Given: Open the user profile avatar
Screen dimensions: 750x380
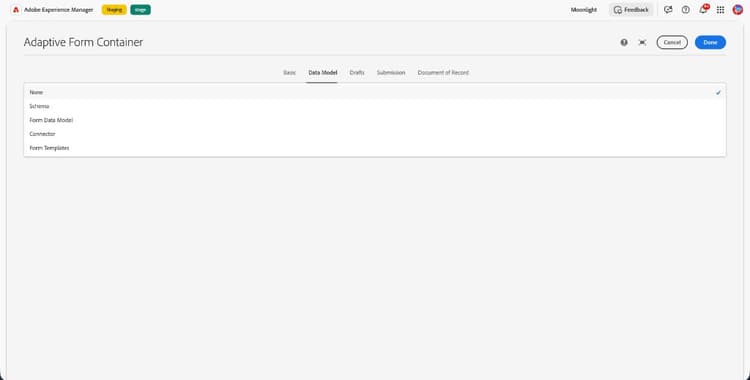Looking at the screenshot, I should pos(738,10).
